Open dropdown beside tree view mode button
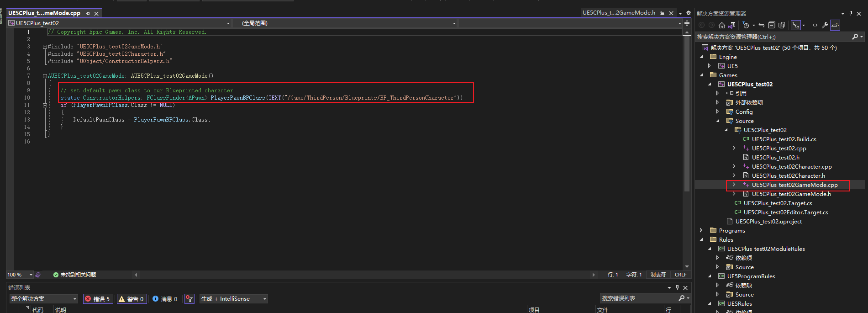 [804, 25]
